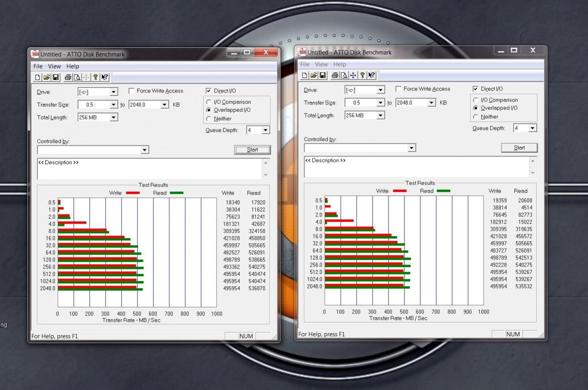Open Drive dropdown in right window
This screenshot has height=390, width=588.
[381, 90]
